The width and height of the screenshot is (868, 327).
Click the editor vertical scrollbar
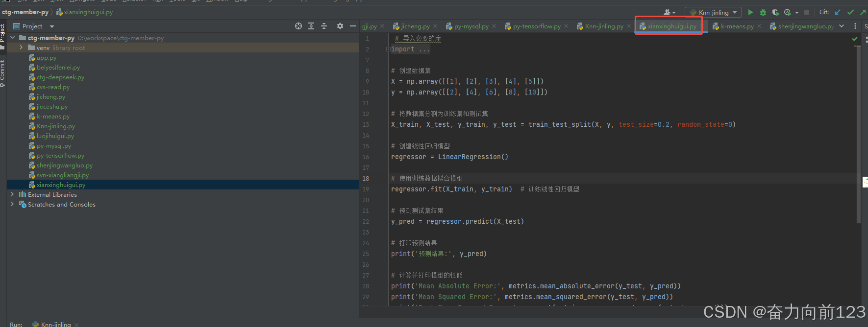pyautogui.click(x=858, y=135)
